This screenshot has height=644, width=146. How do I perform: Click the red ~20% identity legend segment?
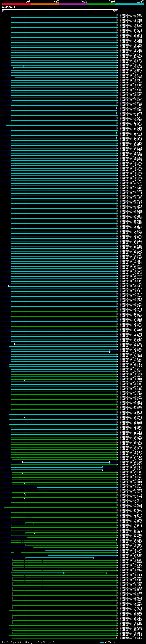[x=16, y=4]
